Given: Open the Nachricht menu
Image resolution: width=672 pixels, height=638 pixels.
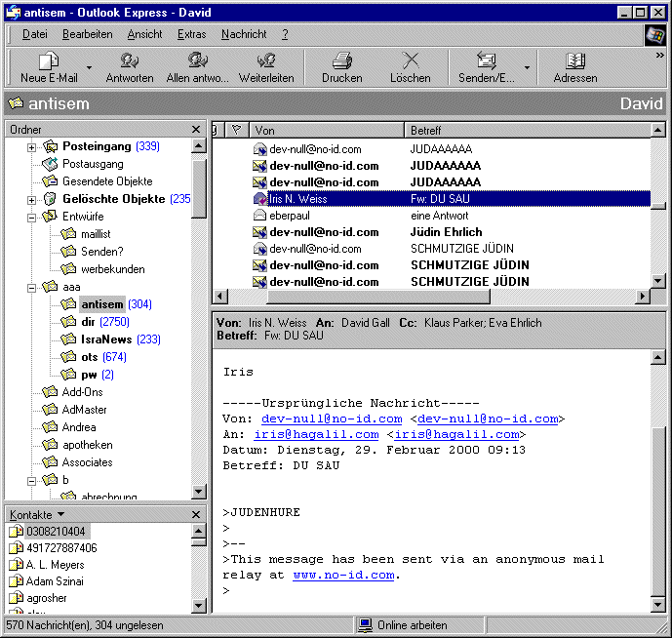Looking at the screenshot, I should (x=244, y=34).
